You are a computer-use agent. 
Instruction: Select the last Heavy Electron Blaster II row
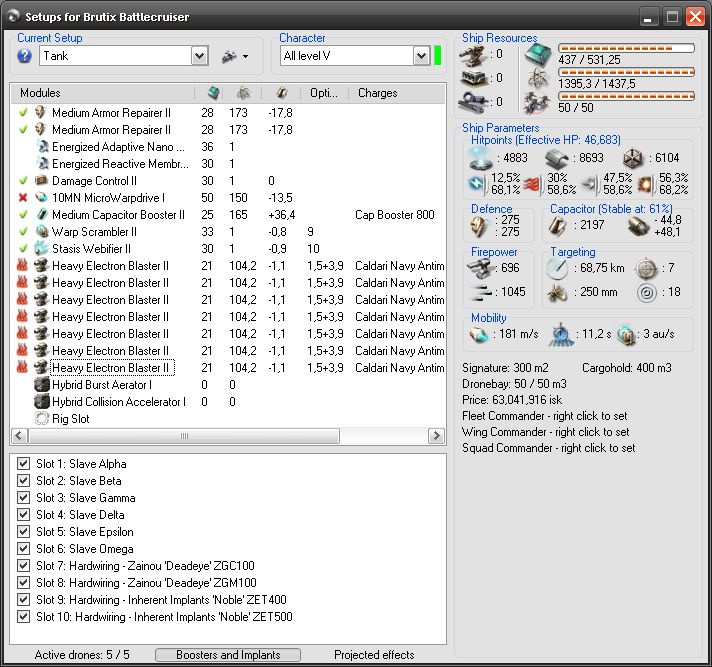pos(228,368)
